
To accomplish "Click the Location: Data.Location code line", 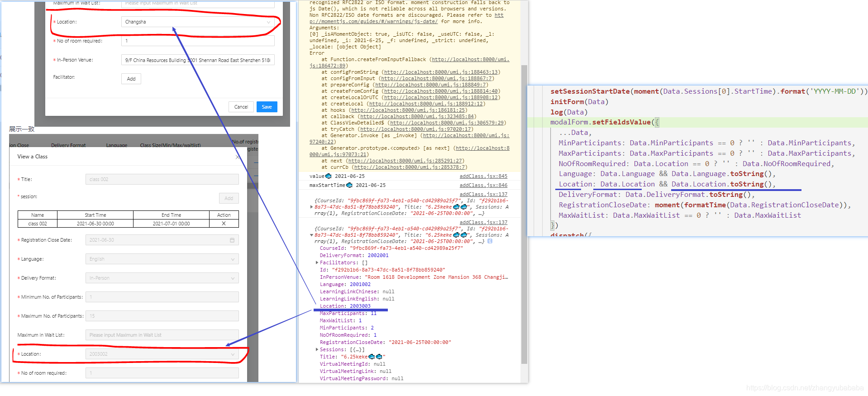I will coord(667,184).
